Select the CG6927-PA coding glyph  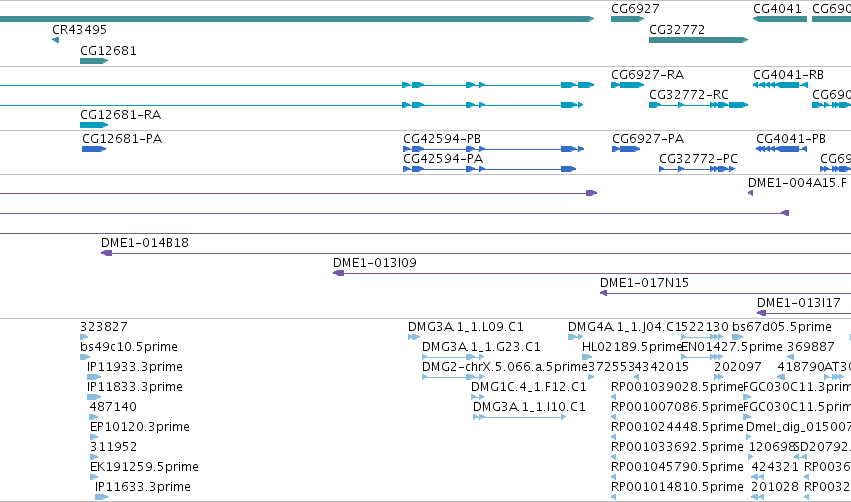click(x=626, y=149)
